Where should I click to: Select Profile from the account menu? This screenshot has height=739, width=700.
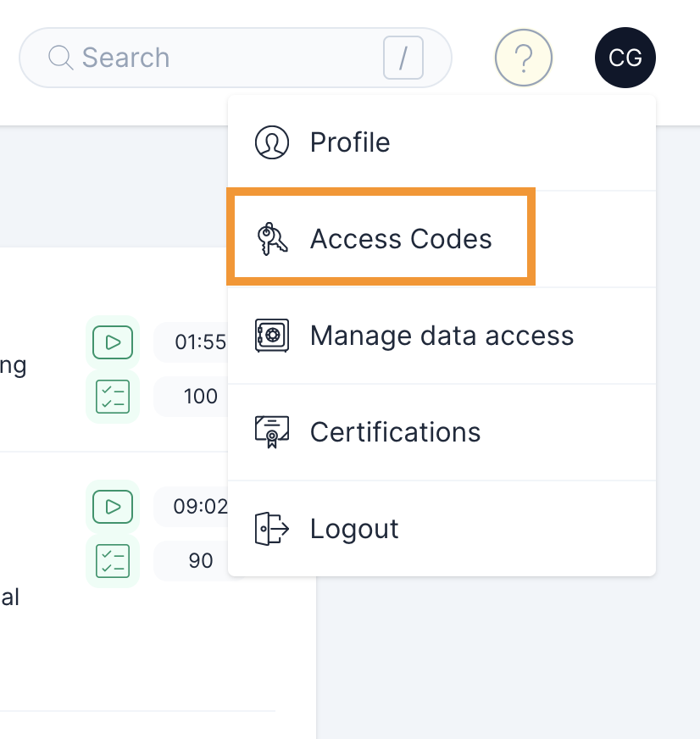pyautogui.click(x=350, y=142)
